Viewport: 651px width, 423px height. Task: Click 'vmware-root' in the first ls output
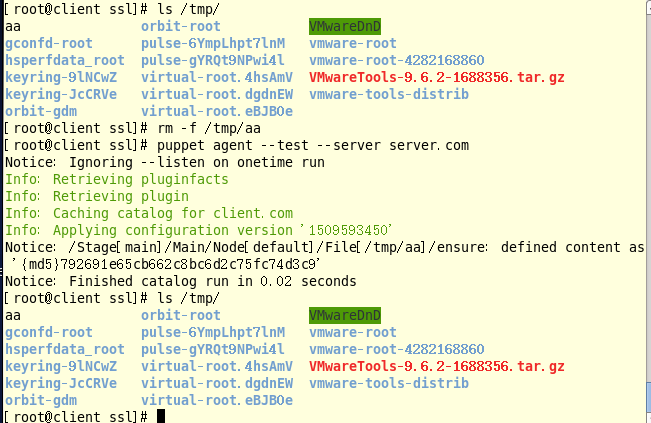(353, 44)
